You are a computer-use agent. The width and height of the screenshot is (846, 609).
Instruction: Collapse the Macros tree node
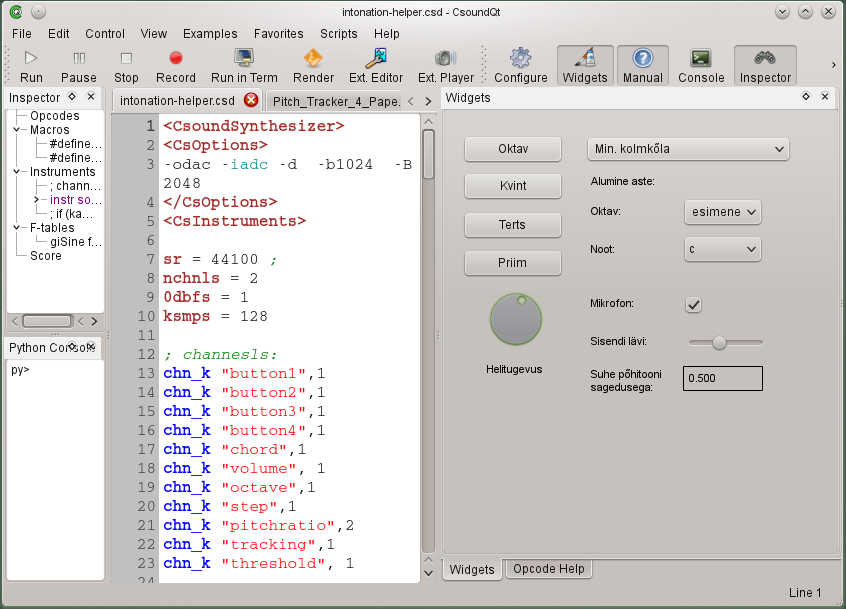[17, 130]
